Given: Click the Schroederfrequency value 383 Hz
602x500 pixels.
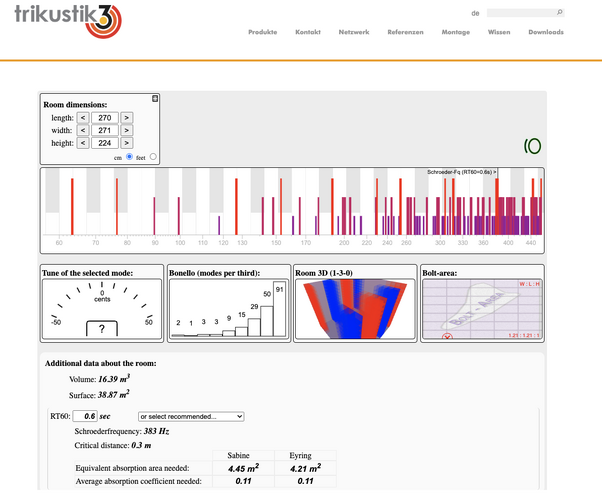Looking at the screenshot, I should click(x=157, y=431).
